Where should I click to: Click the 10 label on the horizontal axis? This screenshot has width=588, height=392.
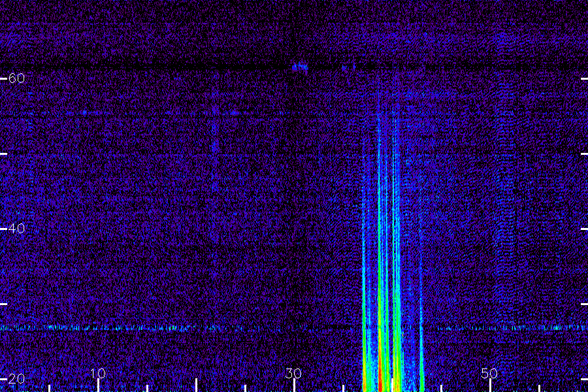[x=98, y=373]
